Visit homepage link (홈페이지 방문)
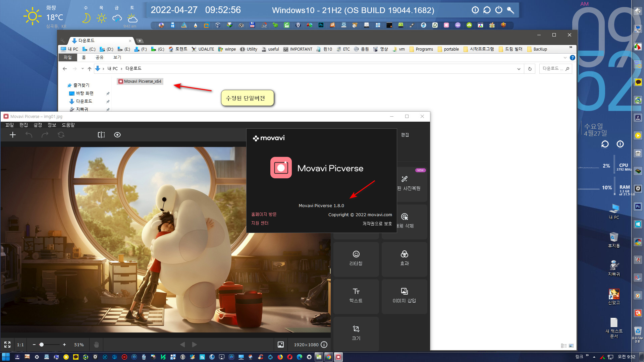The image size is (644, 362). tap(264, 215)
